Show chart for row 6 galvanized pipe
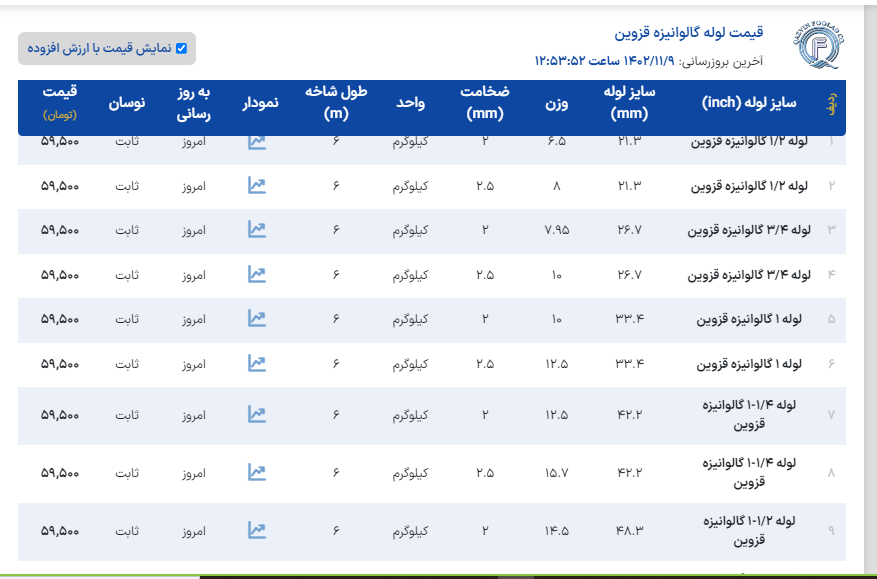This screenshot has width=877, height=579. coord(257,363)
